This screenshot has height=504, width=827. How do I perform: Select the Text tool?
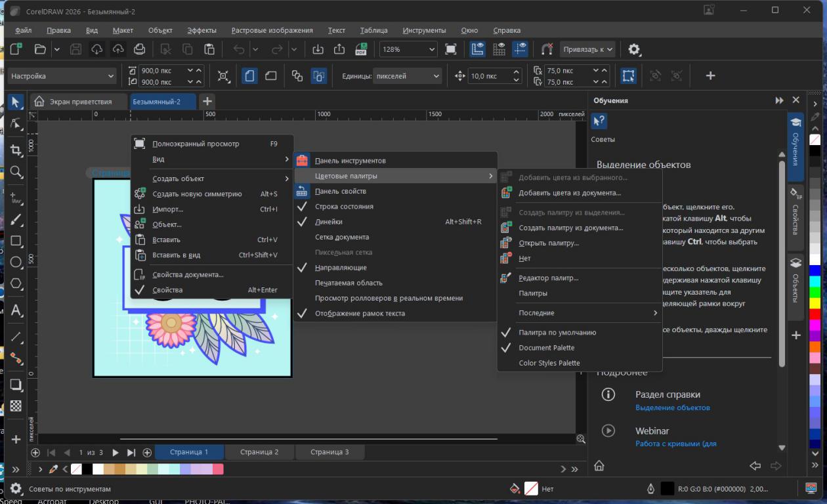(16, 310)
